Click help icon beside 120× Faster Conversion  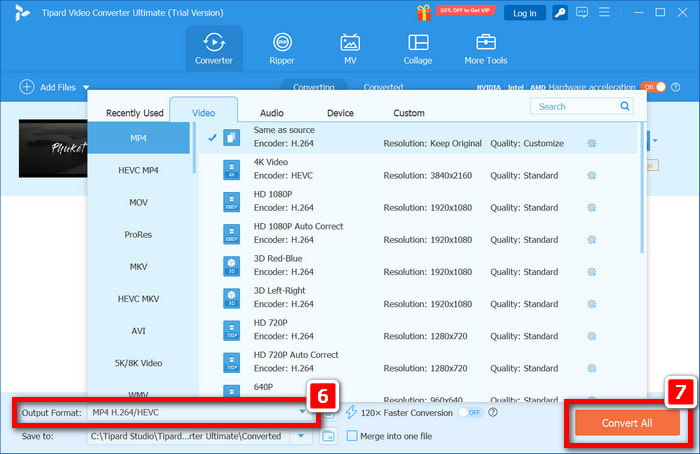click(x=493, y=412)
